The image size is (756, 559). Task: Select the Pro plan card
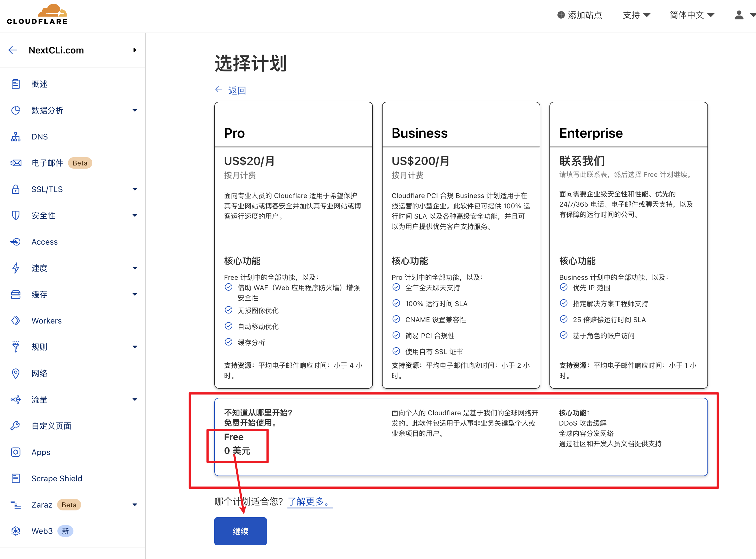293,245
